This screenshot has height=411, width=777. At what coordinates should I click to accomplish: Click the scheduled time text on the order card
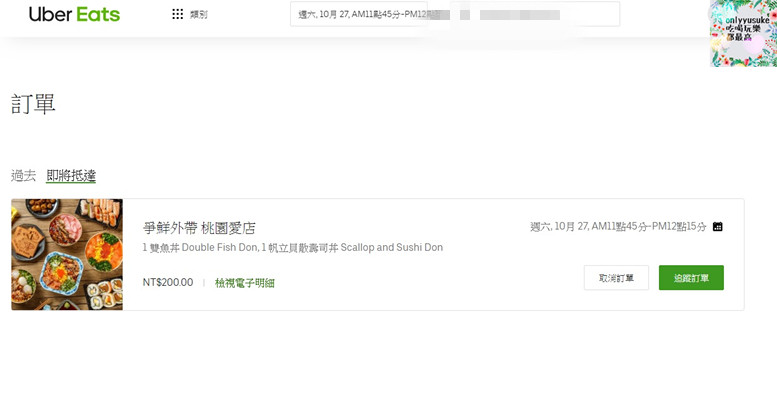tap(618, 227)
